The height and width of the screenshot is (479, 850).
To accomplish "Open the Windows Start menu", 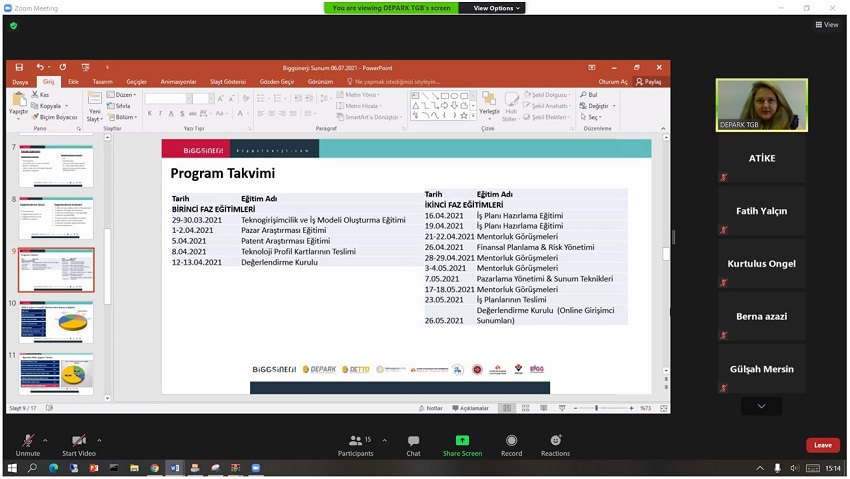I will pos(12,468).
